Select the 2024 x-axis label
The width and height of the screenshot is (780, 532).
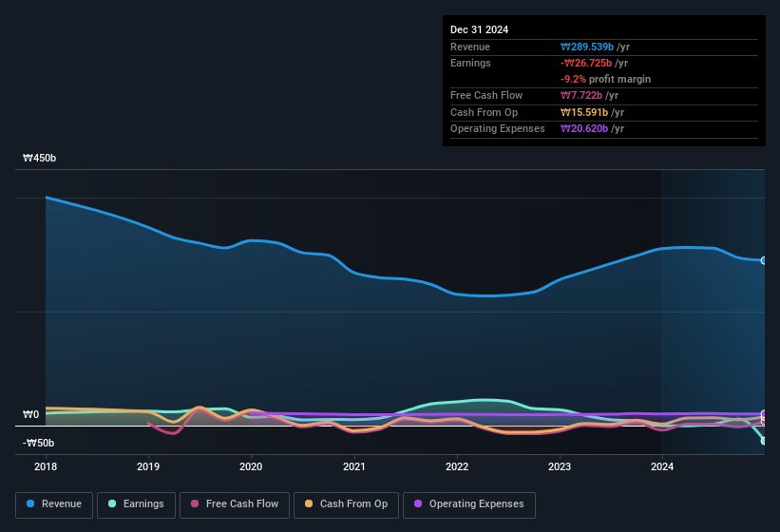pyautogui.click(x=662, y=466)
